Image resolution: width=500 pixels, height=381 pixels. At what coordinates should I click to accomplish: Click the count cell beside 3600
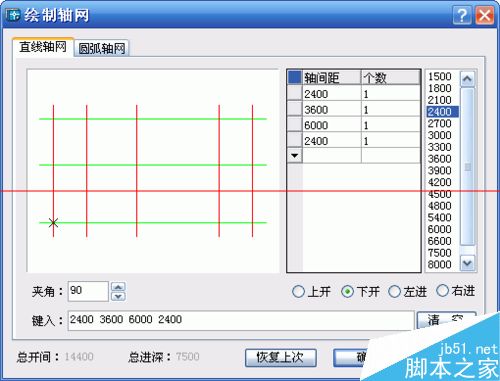pyautogui.click(x=391, y=109)
